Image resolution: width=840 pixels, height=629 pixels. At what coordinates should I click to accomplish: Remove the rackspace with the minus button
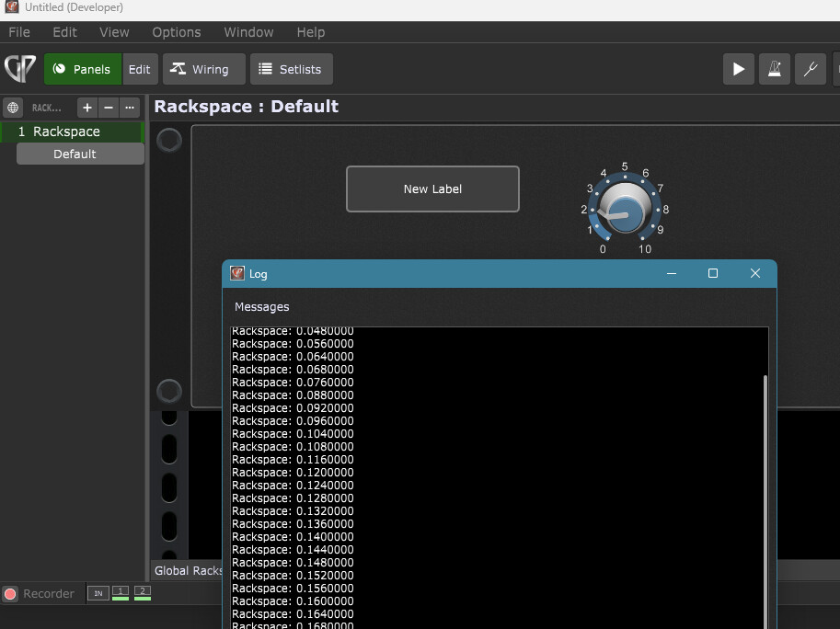tap(109, 108)
